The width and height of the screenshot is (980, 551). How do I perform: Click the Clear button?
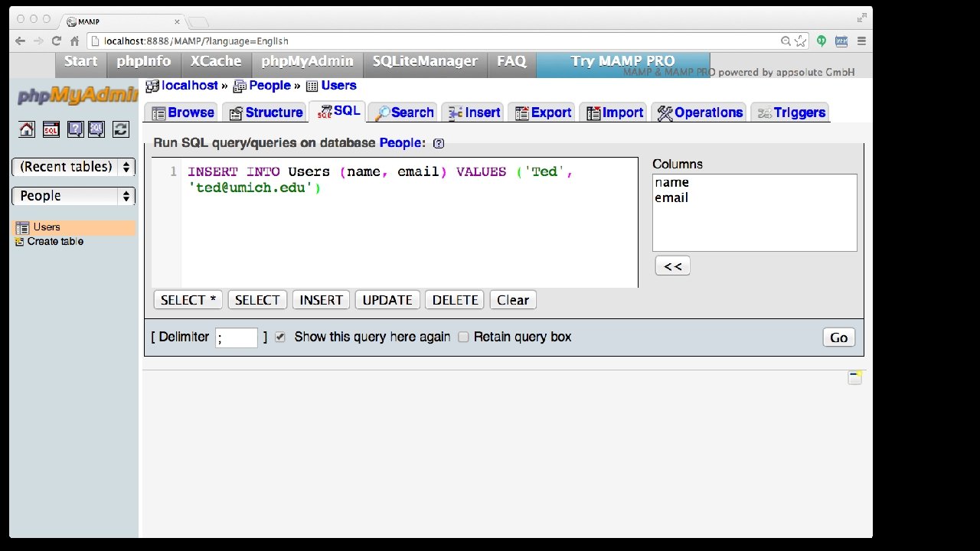(x=513, y=300)
